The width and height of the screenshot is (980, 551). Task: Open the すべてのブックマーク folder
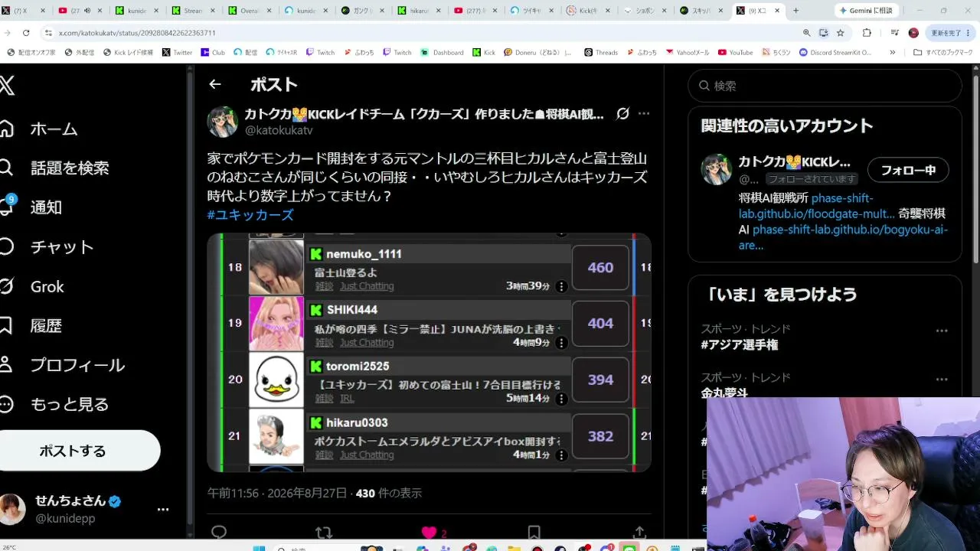pyautogui.click(x=943, y=53)
